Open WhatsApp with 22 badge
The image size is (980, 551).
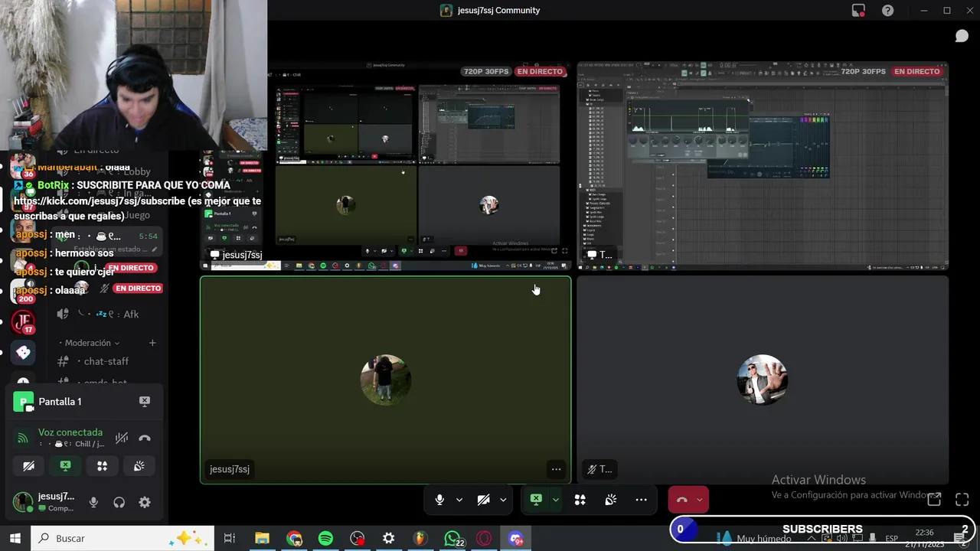click(x=452, y=538)
